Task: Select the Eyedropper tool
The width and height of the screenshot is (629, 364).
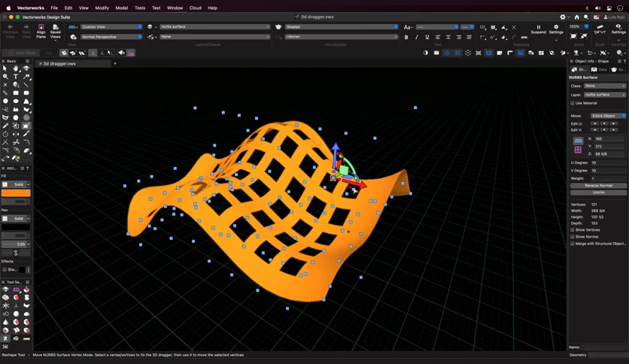Action: pyautogui.click(x=5, y=126)
